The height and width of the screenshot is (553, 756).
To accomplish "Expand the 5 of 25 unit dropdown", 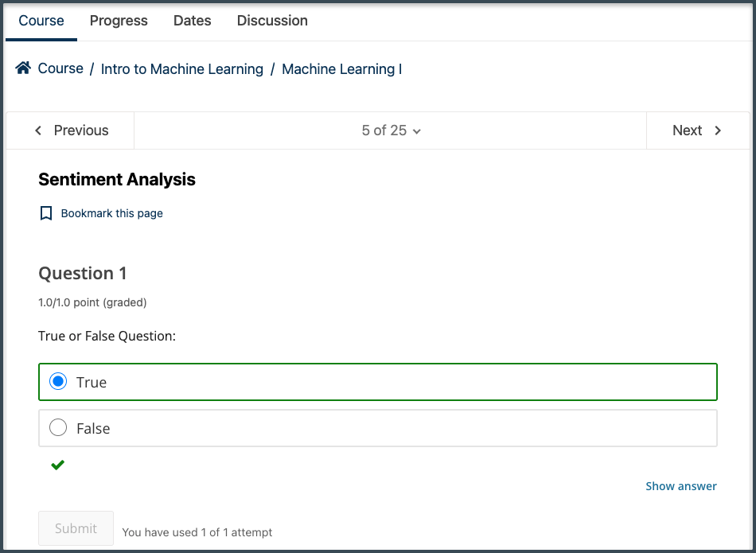I will 391,130.
